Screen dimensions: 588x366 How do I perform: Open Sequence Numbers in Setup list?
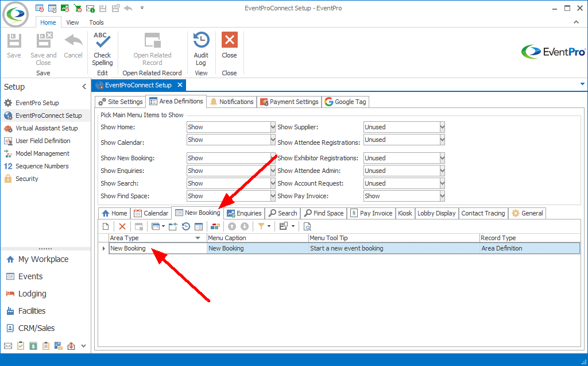[x=42, y=166]
